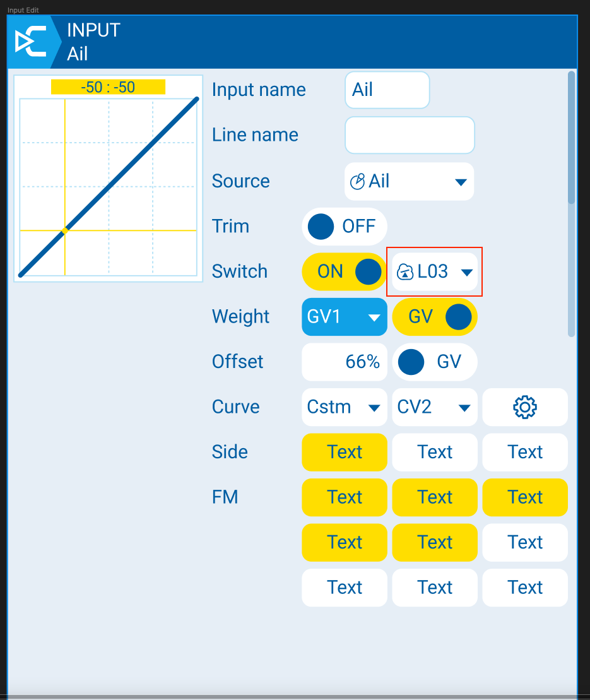Open curve settings with the gear icon
Screen dimensions: 590x700
click(x=525, y=406)
